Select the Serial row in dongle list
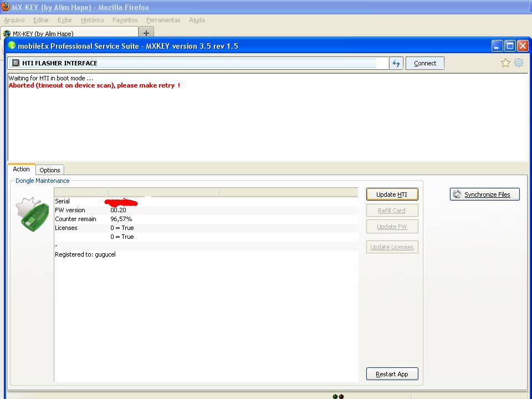Image resolution: width=532 pixels, height=399 pixels. (206, 201)
